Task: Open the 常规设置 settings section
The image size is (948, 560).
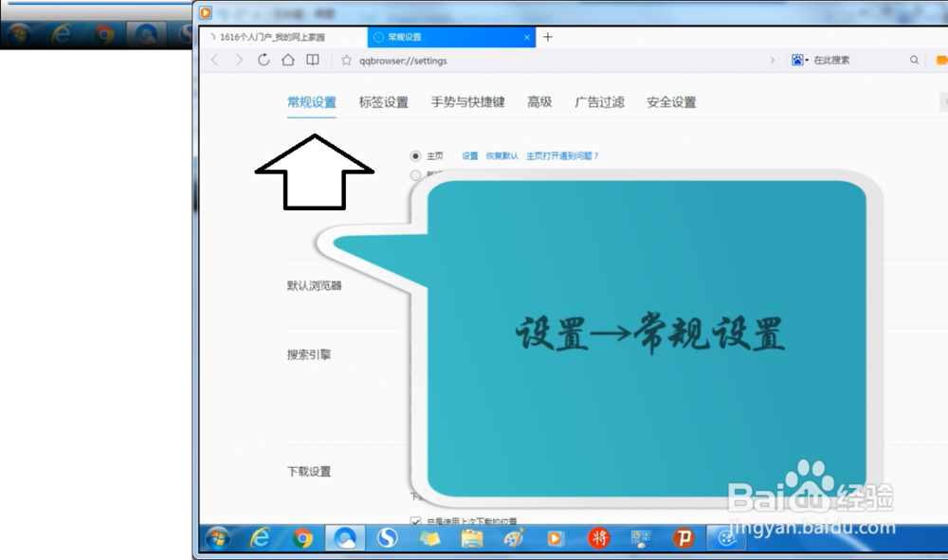Action: tap(311, 102)
